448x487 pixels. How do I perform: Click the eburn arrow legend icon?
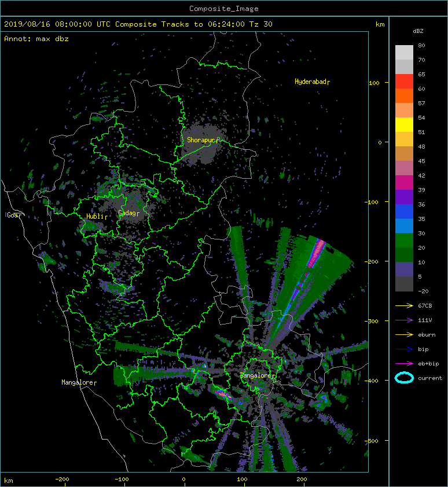[x=404, y=334]
